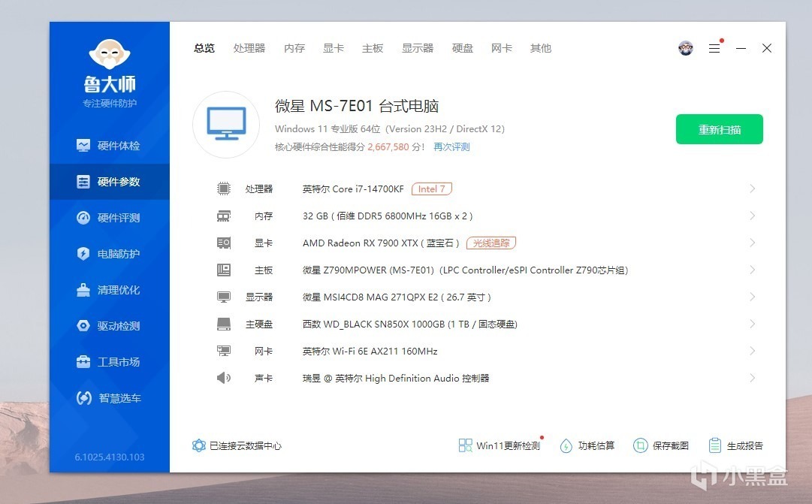Image resolution: width=812 pixels, height=504 pixels.
Task: Switch to the 显卡 tab
Action: click(x=334, y=48)
